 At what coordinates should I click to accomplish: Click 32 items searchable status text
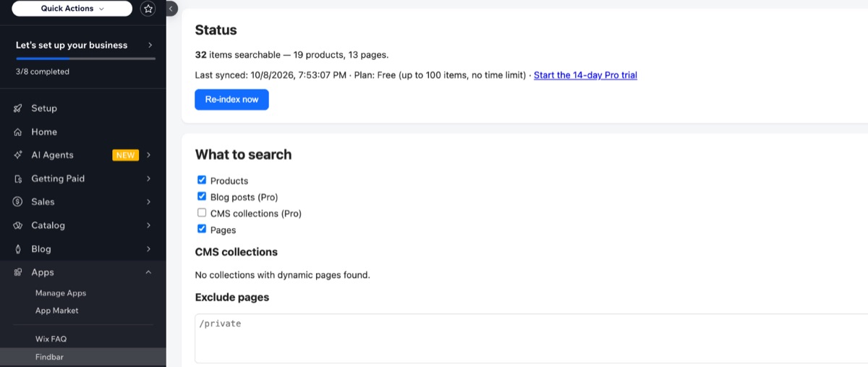point(292,54)
